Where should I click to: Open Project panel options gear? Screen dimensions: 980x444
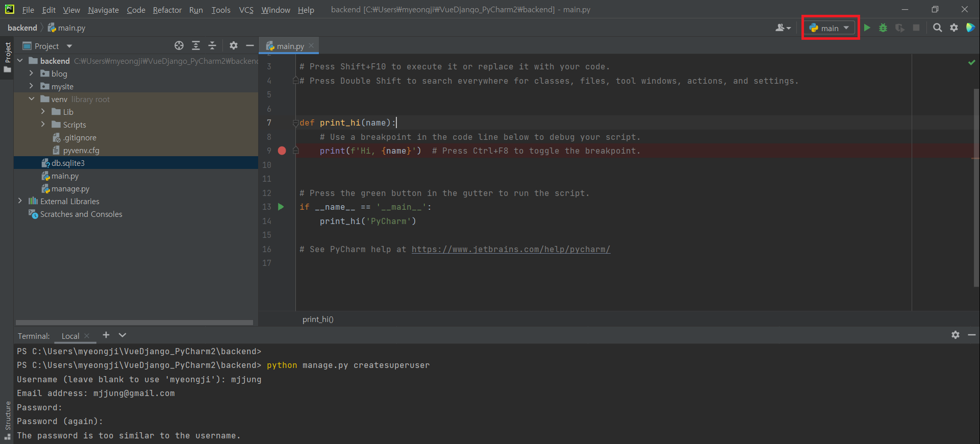point(234,46)
